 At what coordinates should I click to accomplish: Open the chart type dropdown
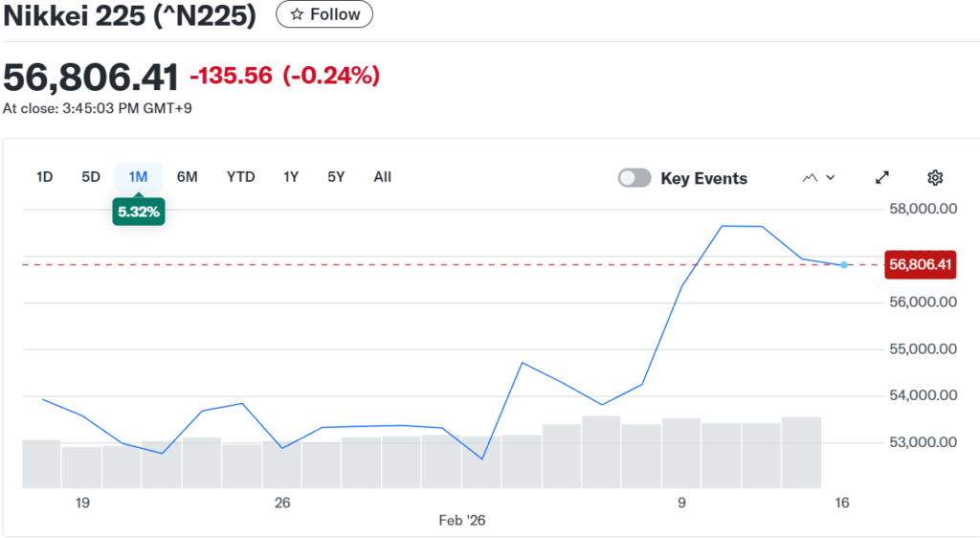pyautogui.click(x=818, y=177)
